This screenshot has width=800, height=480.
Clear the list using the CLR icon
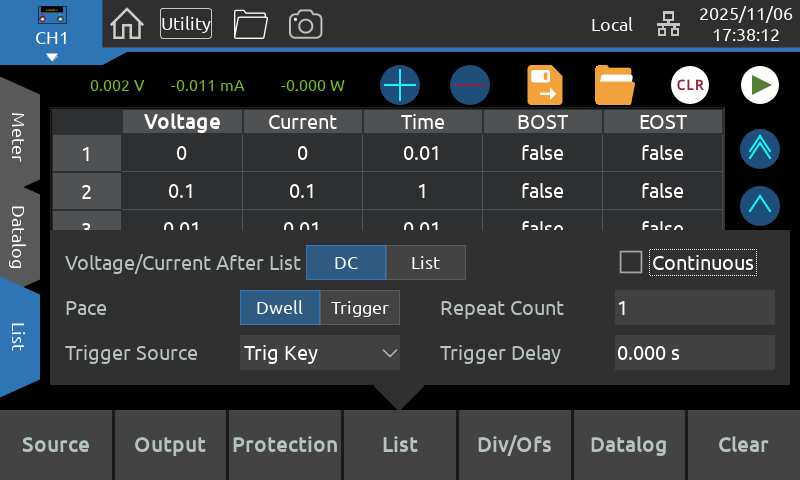690,86
